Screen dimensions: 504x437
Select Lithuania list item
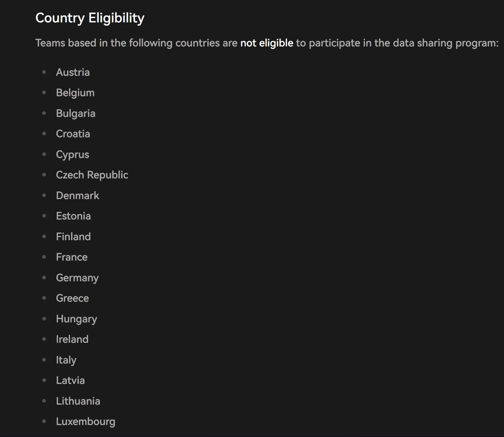tap(78, 401)
